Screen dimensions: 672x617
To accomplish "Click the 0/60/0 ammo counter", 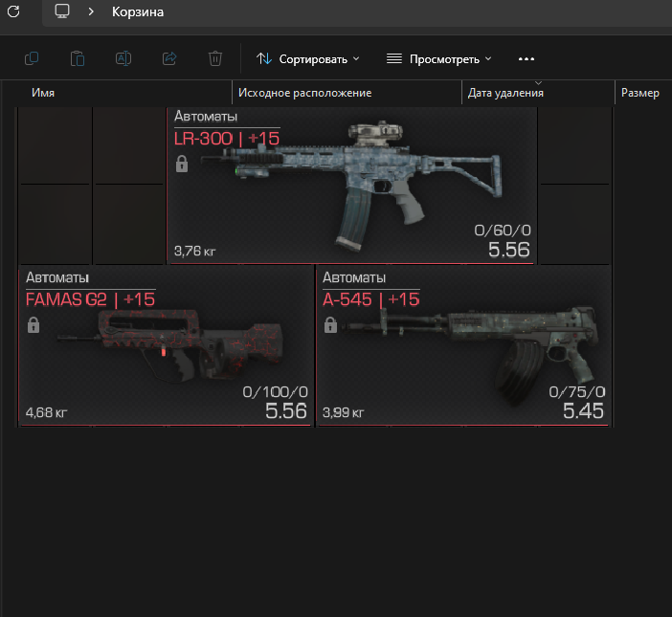I will pyautogui.click(x=503, y=231).
